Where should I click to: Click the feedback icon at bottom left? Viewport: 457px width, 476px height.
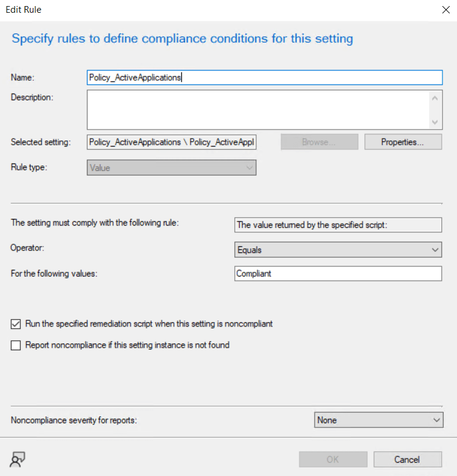18,460
